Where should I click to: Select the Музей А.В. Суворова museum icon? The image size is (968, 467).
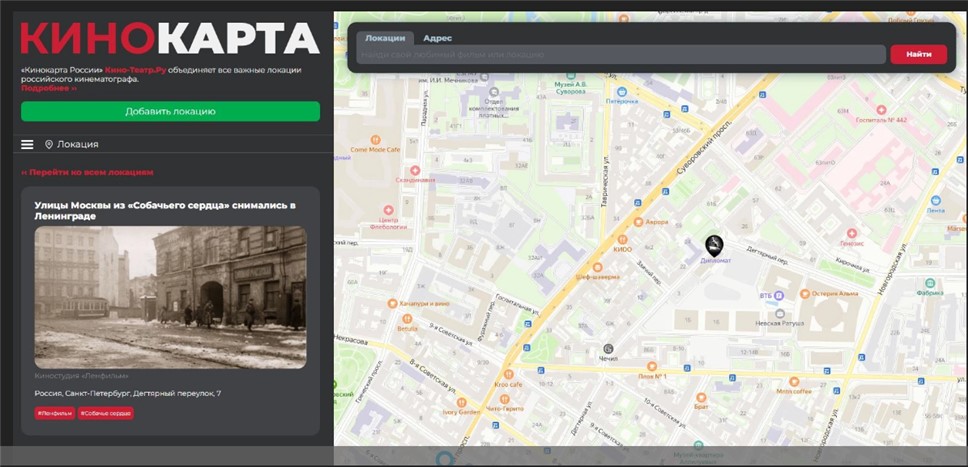pyautogui.click(x=569, y=74)
